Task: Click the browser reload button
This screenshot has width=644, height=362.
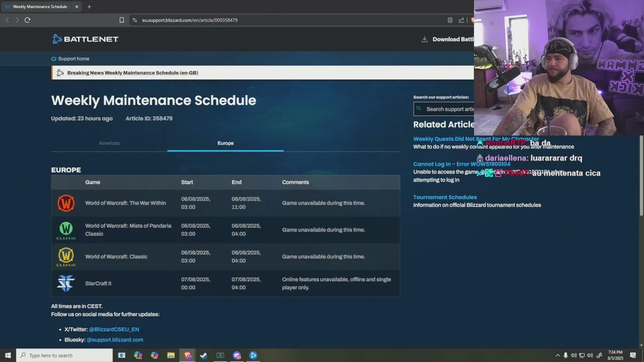Action: pyautogui.click(x=27, y=20)
